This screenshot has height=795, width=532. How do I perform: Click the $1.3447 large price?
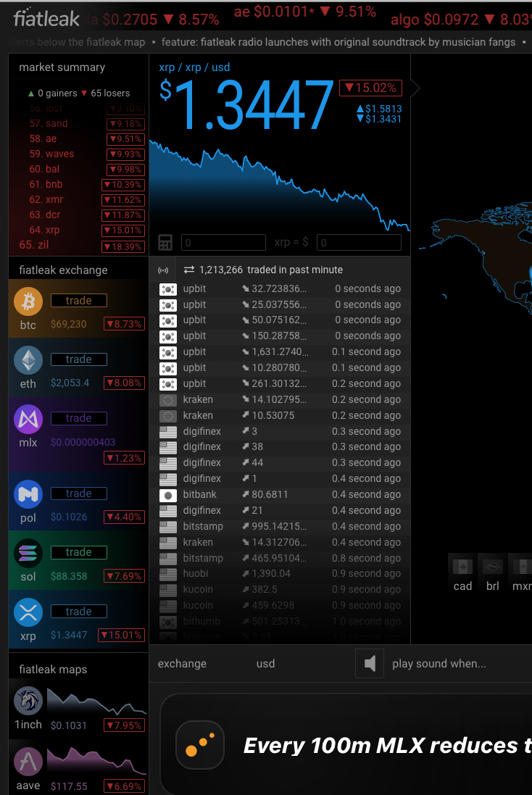coord(246,106)
